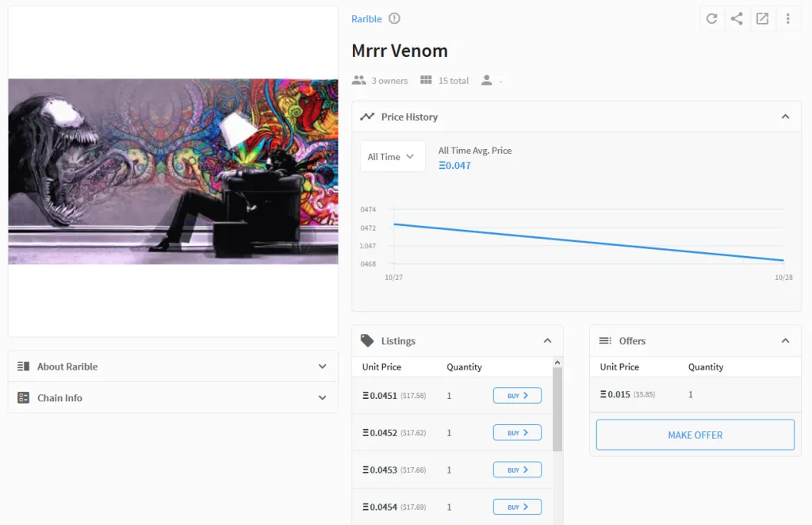812x525 pixels.
Task: Click the Listings tag icon
Action: pyautogui.click(x=367, y=340)
